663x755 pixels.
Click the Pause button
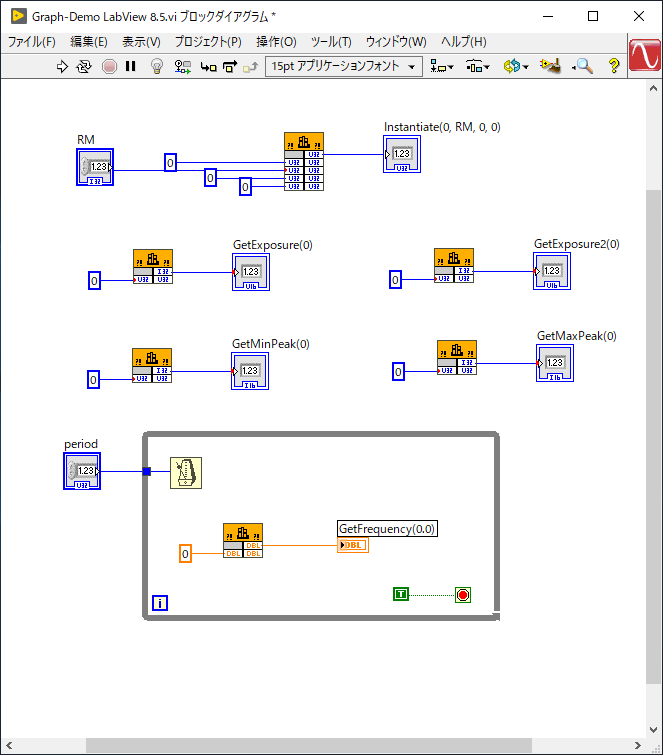click(130, 66)
